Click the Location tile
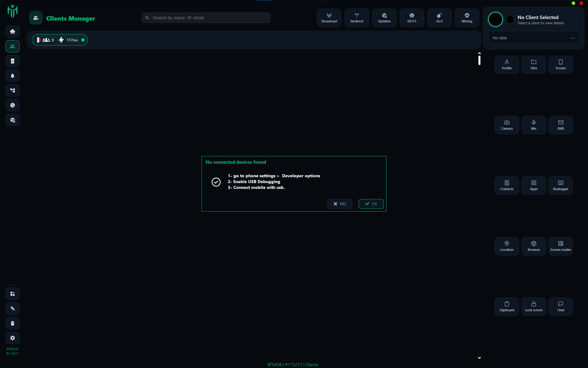588x368 pixels. tap(507, 246)
